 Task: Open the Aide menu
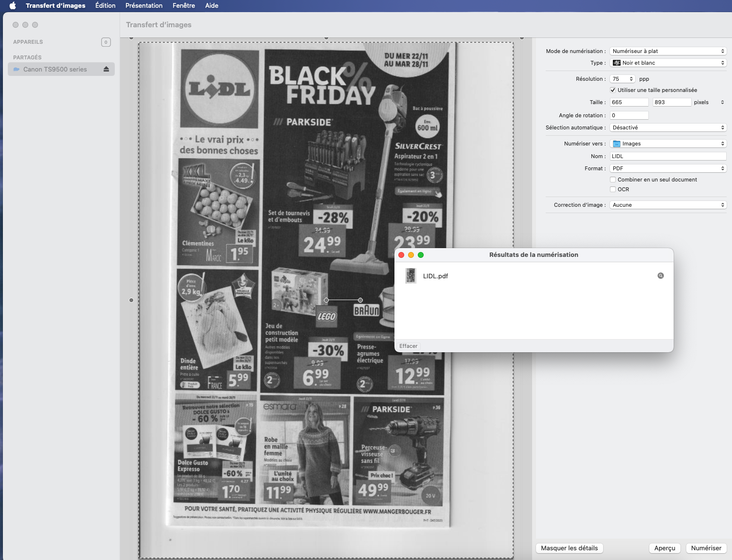click(x=212, y=6)
